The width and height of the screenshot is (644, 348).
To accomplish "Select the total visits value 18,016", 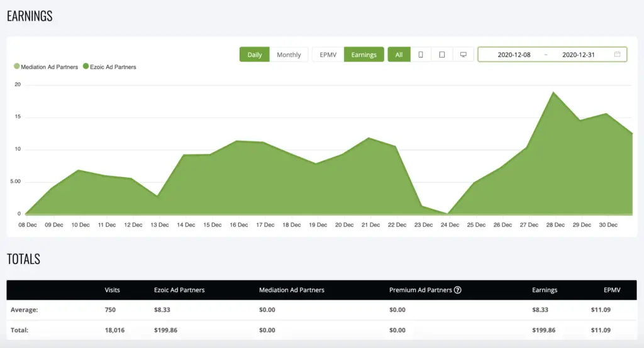I will tap(114, 330).
